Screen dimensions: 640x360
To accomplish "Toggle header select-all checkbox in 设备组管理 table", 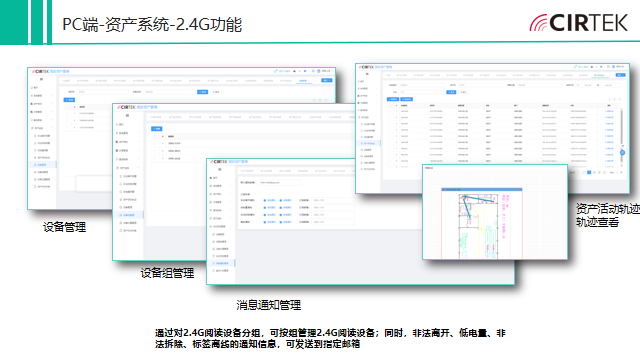I will [154, 136].
